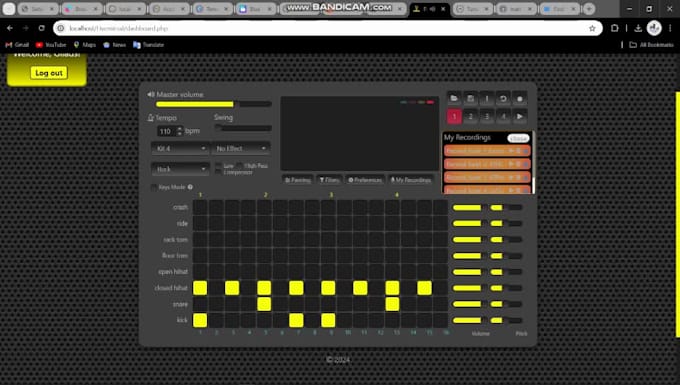This screenshot has width=680, height=385.
Task: Click the Master volume speaker icon
Action: pyautogui.click(x=150, y=94)
